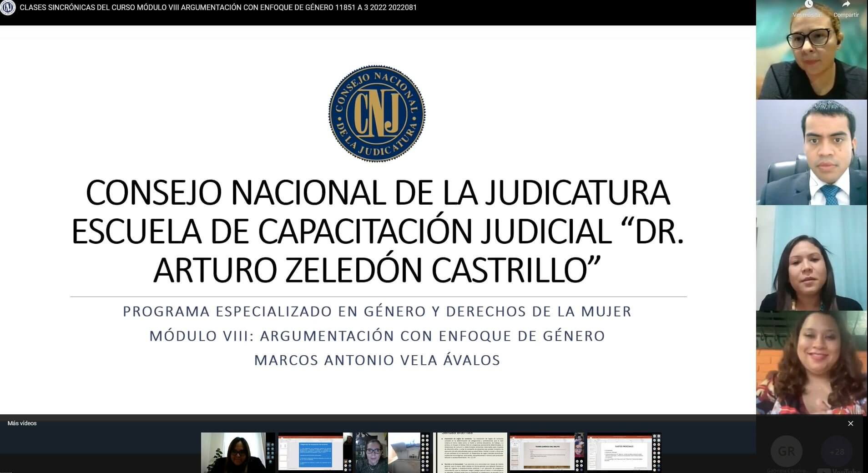The image size is (868, 473).
Task: Click the man in suit video tile
Action: tap(812, 152)
